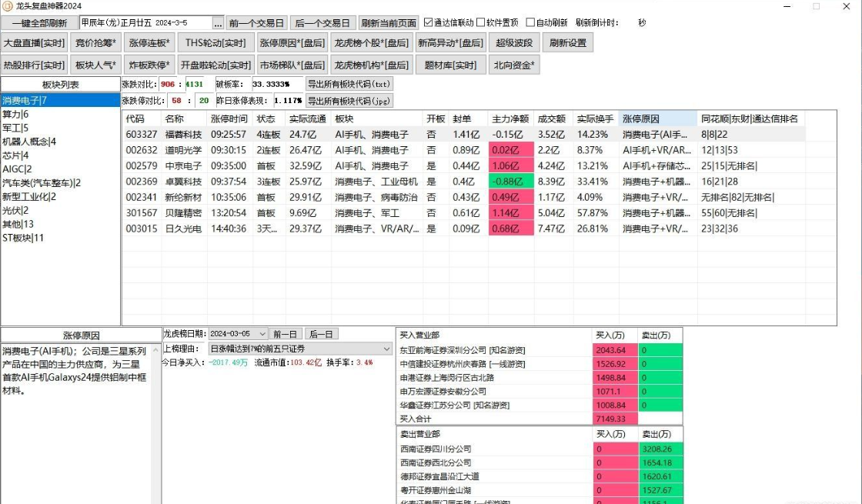Image resolution: width=862 pixels, height=504 pixels.
Task: Click 导出所有板块代码(txt) button
Action: point(349,84)
